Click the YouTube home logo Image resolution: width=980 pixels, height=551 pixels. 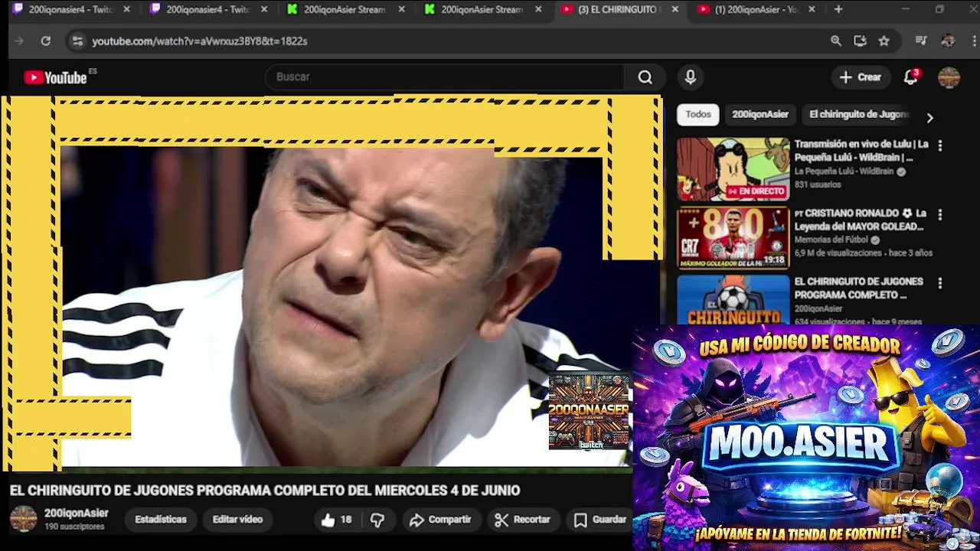[x=55, y=77]
